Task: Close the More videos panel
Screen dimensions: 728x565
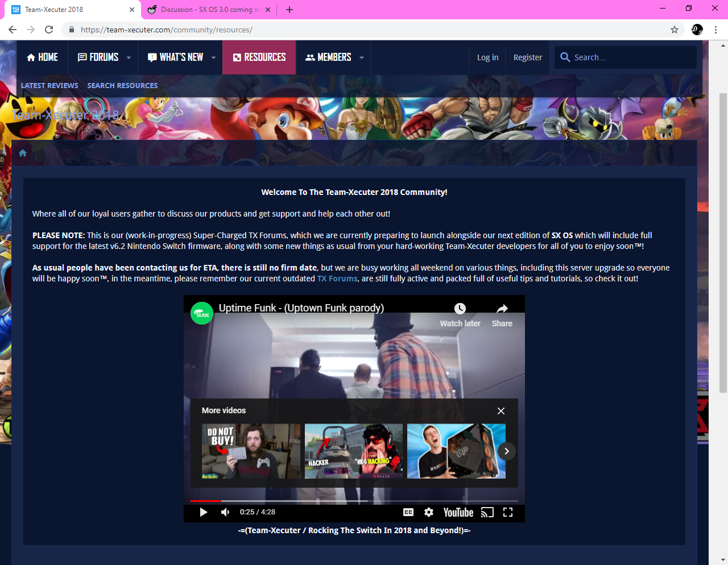Action: tap(501, 411)
